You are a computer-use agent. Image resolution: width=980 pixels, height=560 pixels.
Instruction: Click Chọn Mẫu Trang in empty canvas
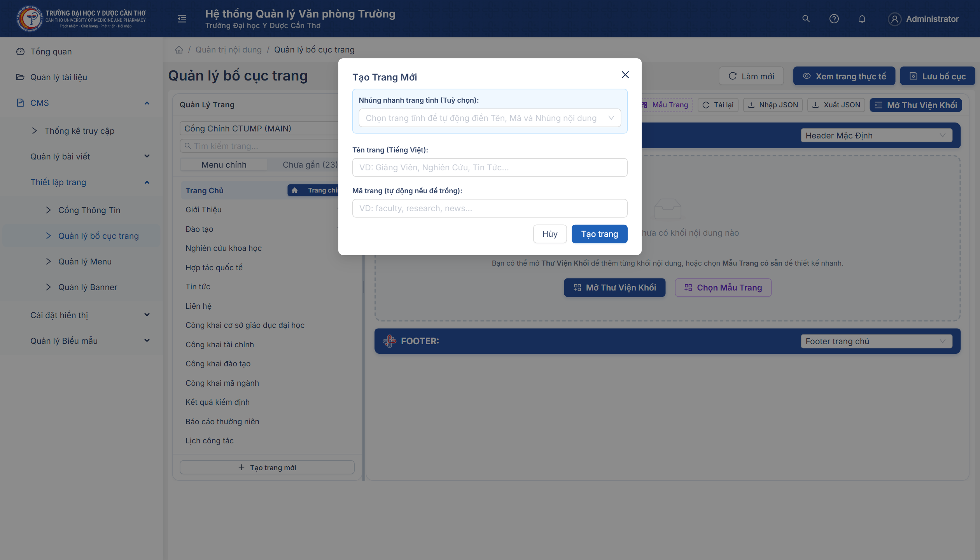coord(723,288)
